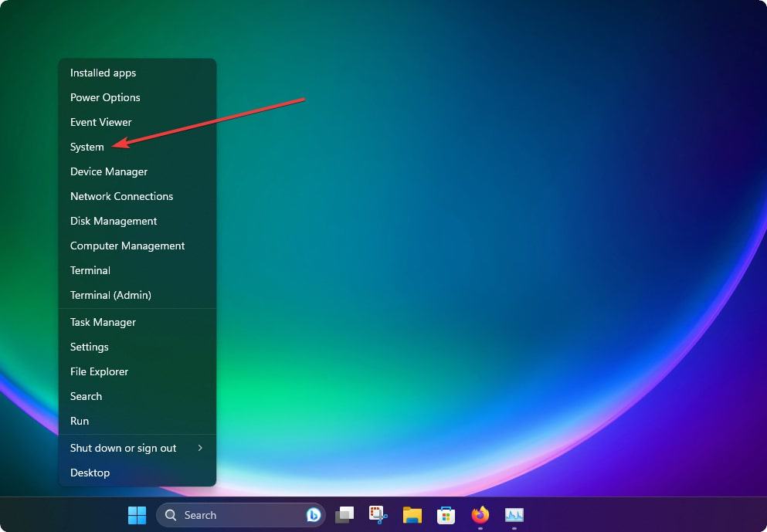Open Event Viewer
The image size is (767, 532).
tap(100, 122)
